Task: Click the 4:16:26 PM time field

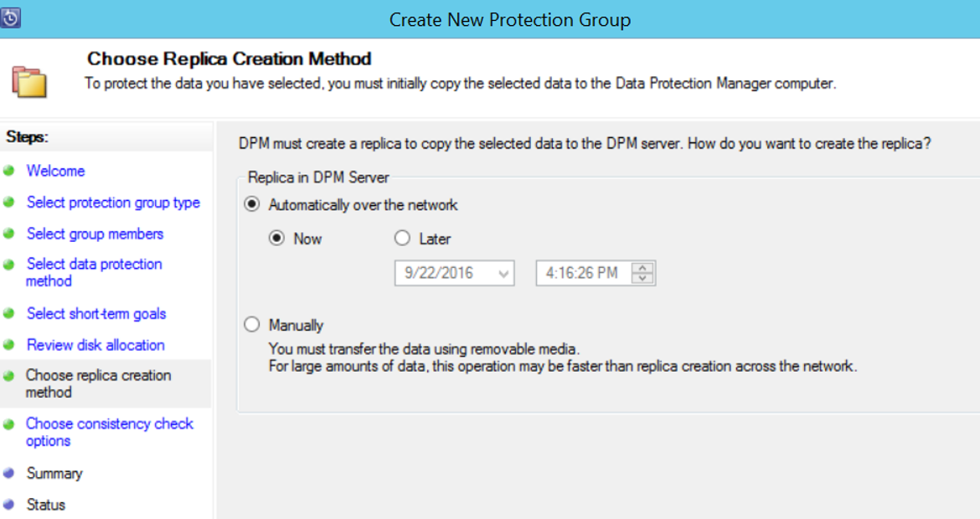Action: point(582,273)
